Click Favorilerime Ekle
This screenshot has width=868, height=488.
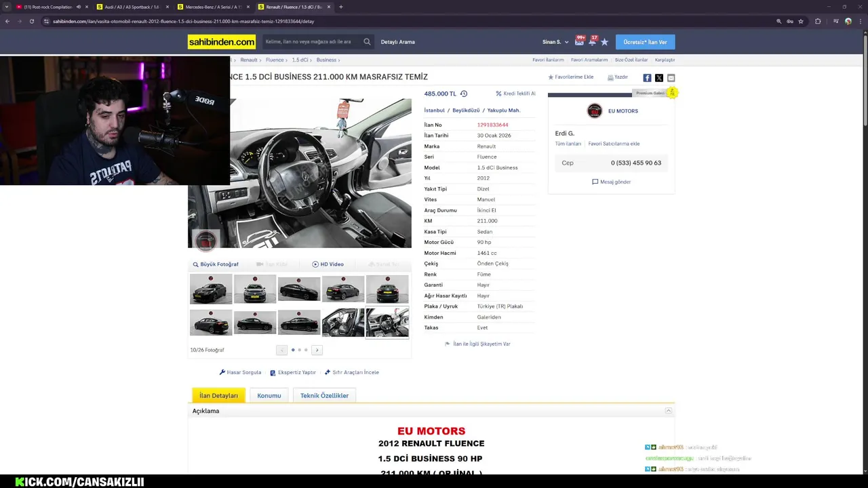(571, 77)
